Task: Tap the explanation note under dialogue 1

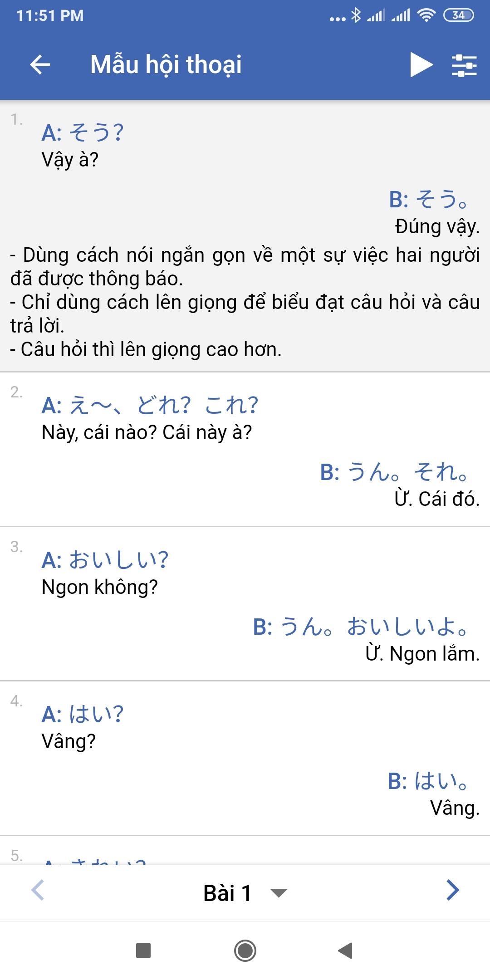Action: (x=245, y=302)
